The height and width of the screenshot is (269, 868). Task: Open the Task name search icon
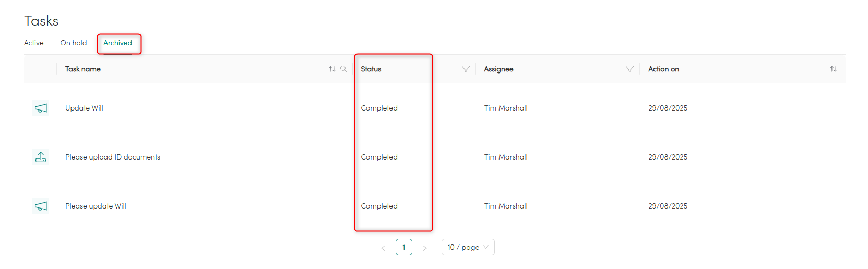pos(343,69)
